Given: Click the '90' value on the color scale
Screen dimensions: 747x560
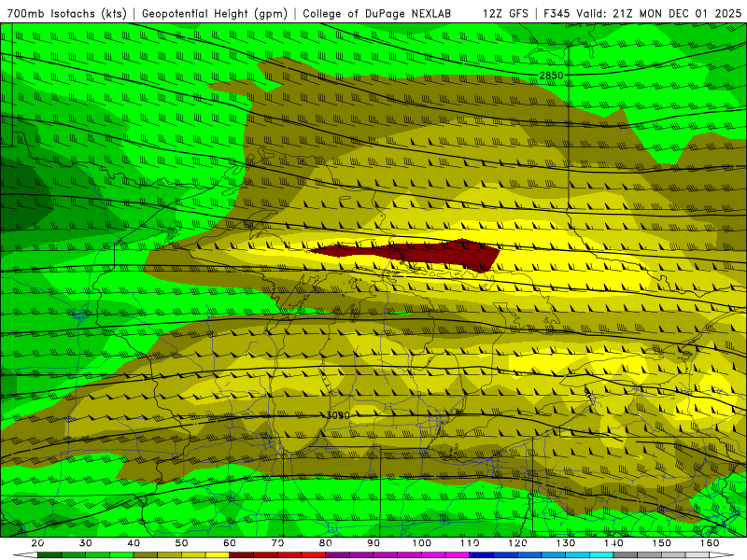Looking at the screenshot, I should point(373,543).
